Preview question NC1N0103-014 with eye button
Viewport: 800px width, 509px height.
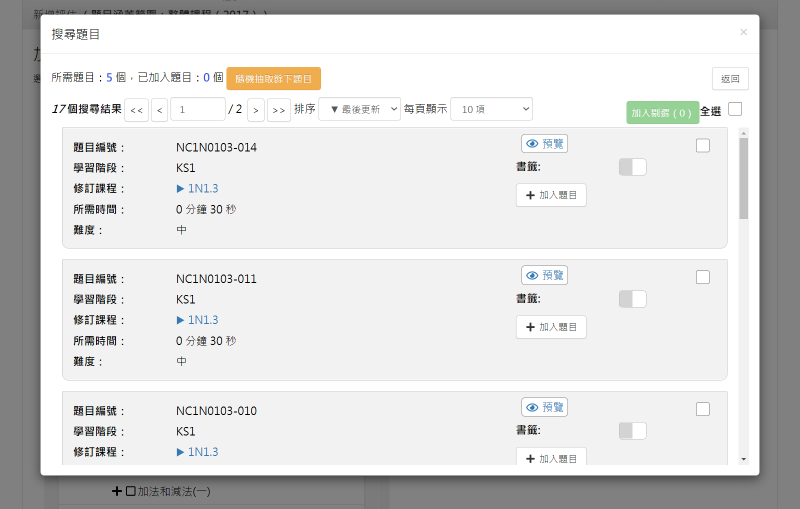pos(544,144)
